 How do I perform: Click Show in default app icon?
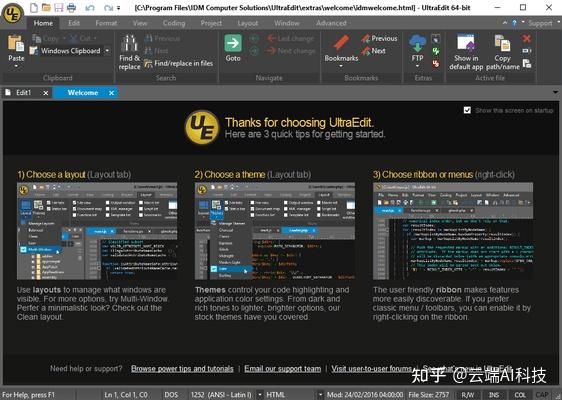(466, 43)
